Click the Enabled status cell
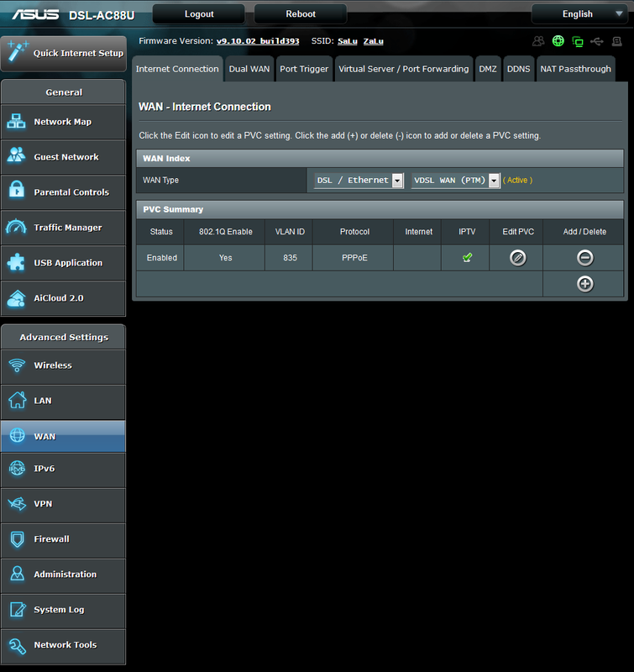Screen dimensions: 634x672 161,258
